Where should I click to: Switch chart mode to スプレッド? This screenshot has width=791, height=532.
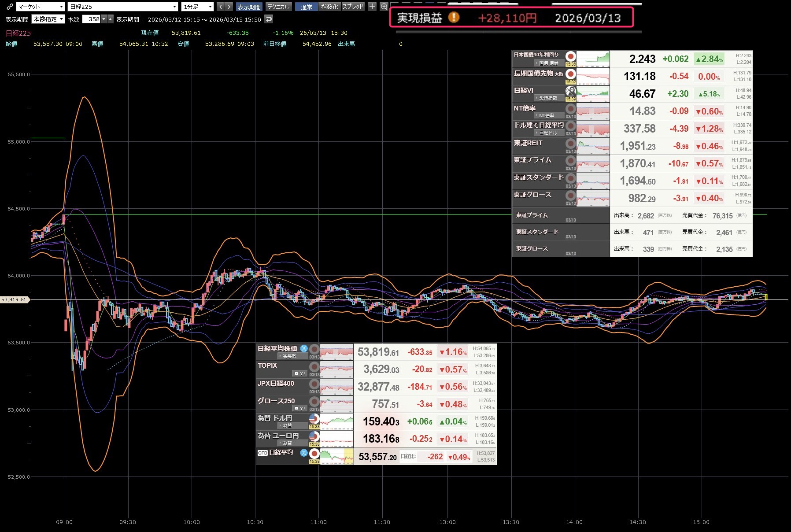click(353, 7)
